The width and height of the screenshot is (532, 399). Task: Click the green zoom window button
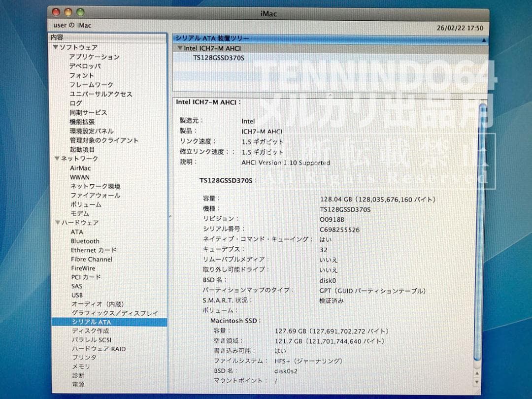(x=80, y=12)
